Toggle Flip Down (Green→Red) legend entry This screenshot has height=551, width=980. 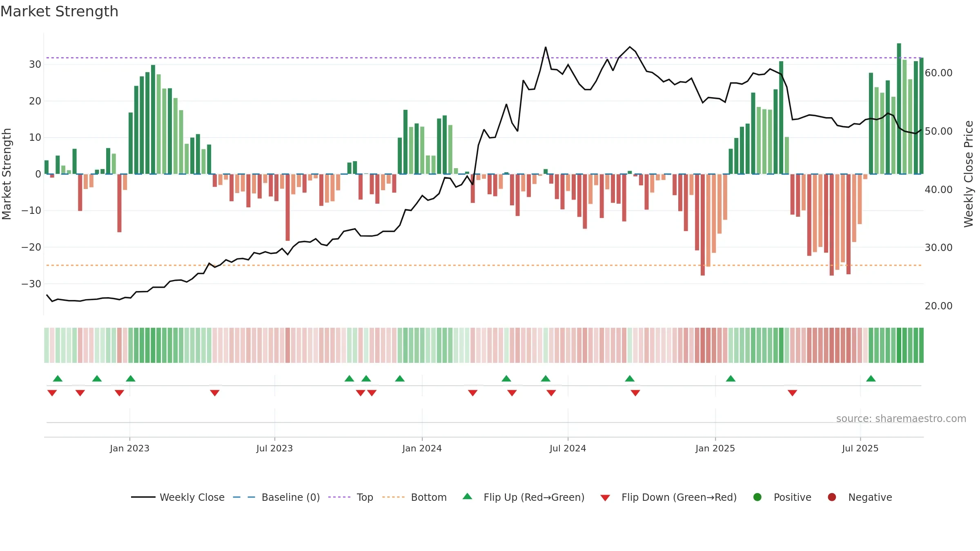(x=668, y=497)
